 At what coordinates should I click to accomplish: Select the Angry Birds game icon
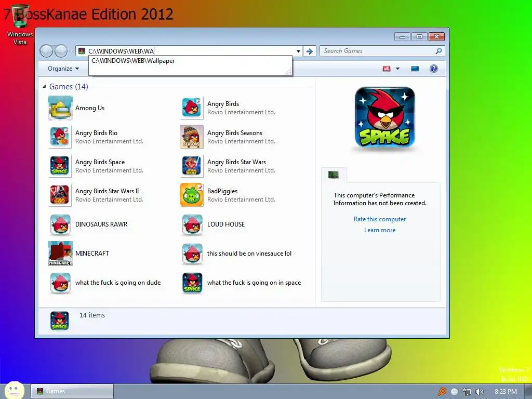[x=192, y=108]
